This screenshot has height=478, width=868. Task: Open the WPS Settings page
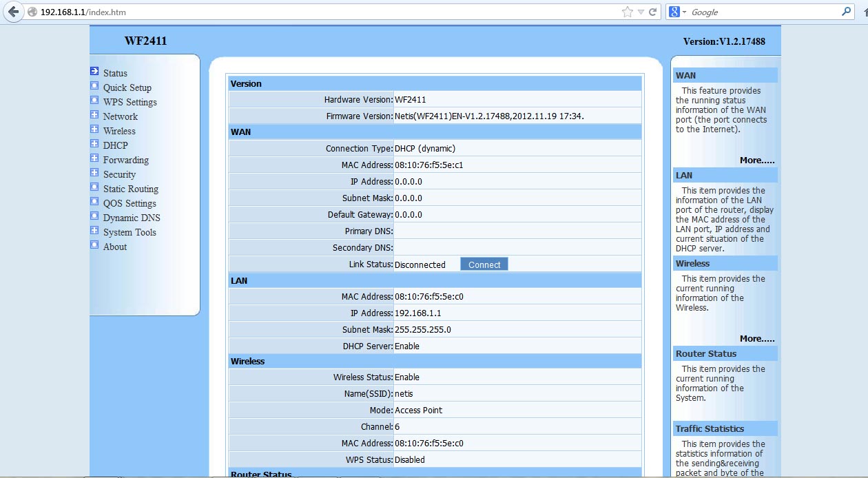[x=130, y=102]
